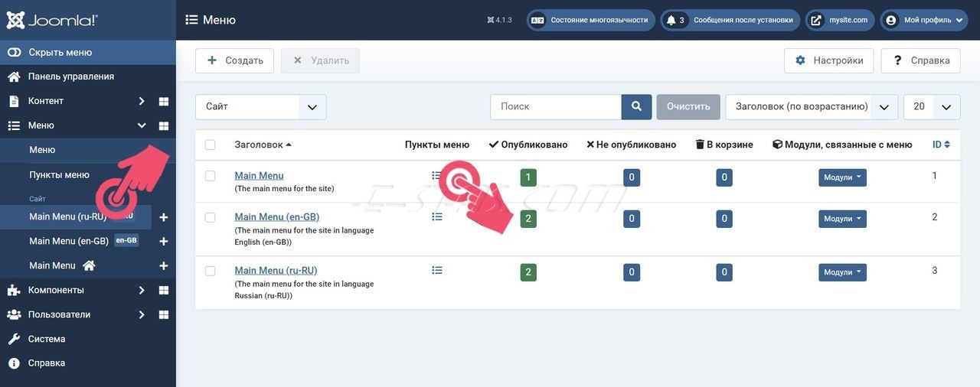Open Main Menu (en-GB) in sidebar
Screen dimensions: 980x387
click(69, 241)
